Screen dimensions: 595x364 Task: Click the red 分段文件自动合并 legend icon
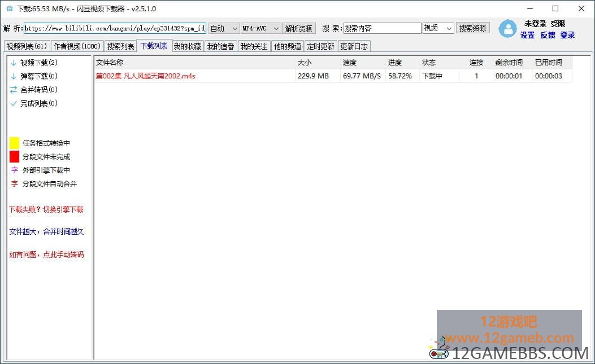click(x=15, y=184)
